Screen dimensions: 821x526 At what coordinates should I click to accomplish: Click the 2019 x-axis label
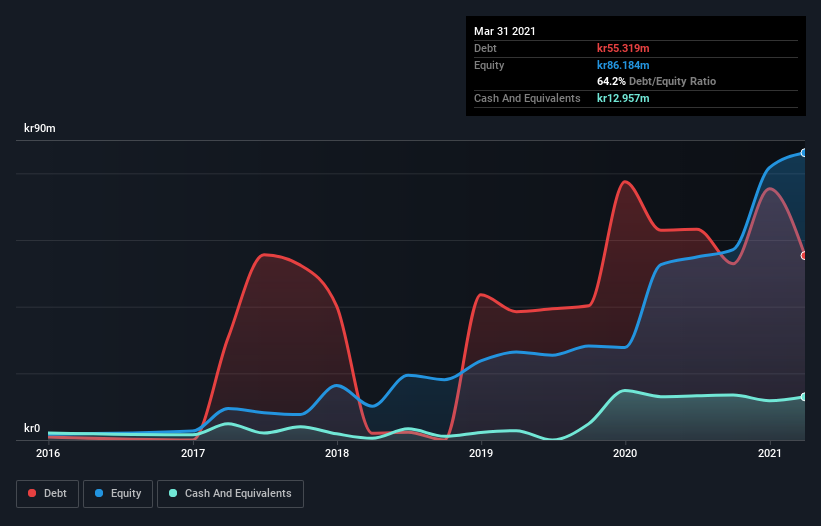(481, 453)
